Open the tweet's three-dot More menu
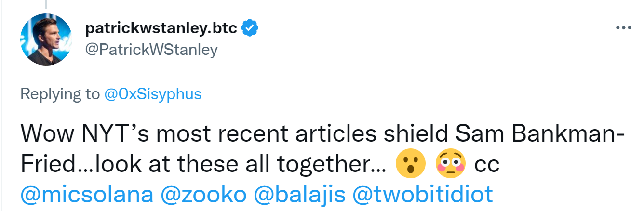Screen dimensions: 644x211 coord(623,28)
